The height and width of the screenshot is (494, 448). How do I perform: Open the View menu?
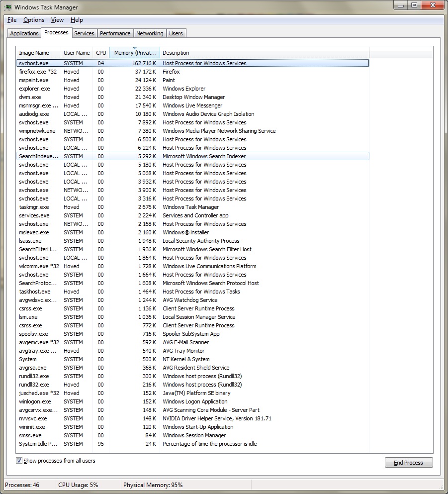[57, 20]
